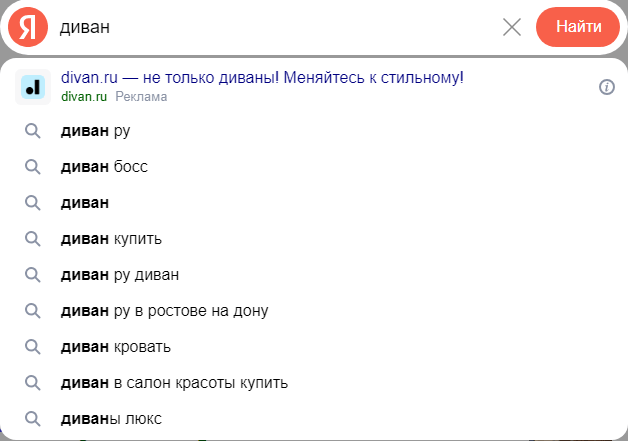Pick suggestion 'диван купить'
Screen dimensions: 628x441
[x=111, y=239]
